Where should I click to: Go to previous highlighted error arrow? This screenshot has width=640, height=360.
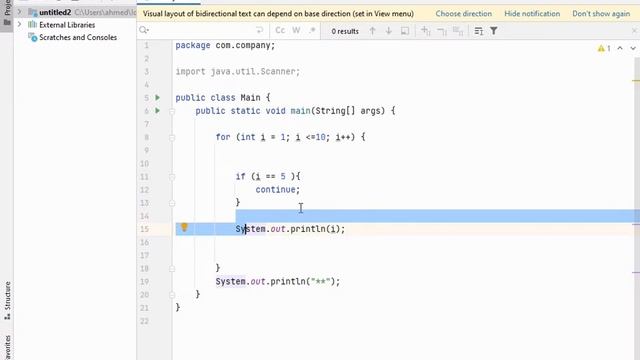click(620, 48)
